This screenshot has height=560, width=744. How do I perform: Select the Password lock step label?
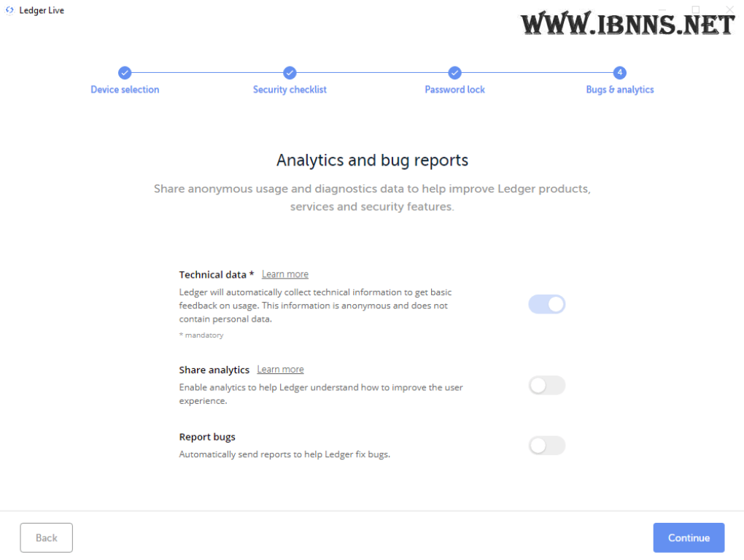454,90
